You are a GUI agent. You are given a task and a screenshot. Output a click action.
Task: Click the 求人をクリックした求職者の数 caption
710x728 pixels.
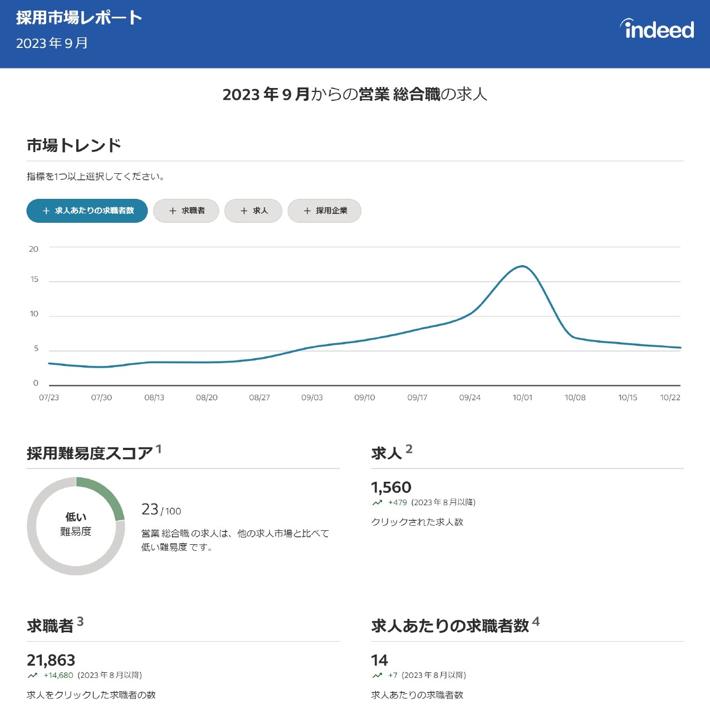tap(91, 695)
